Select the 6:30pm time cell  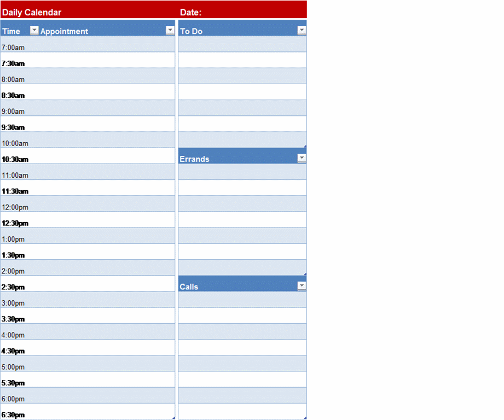20,411
